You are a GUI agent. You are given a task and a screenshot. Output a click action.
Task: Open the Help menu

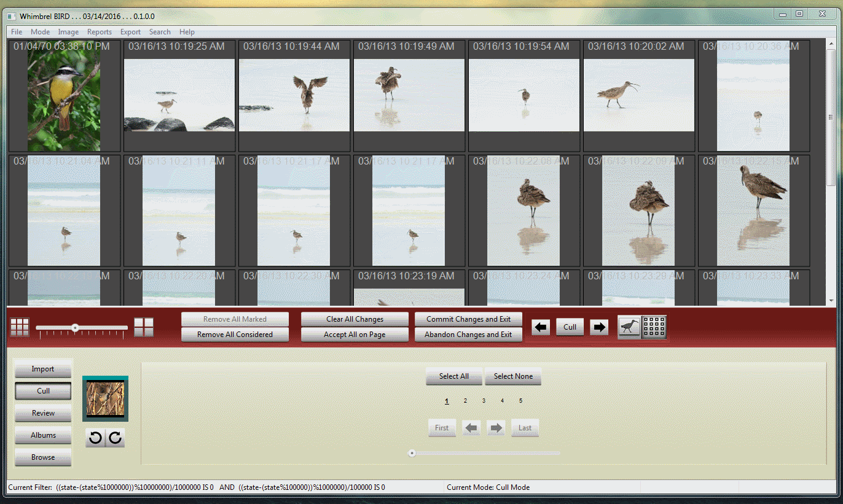[187, 32]
